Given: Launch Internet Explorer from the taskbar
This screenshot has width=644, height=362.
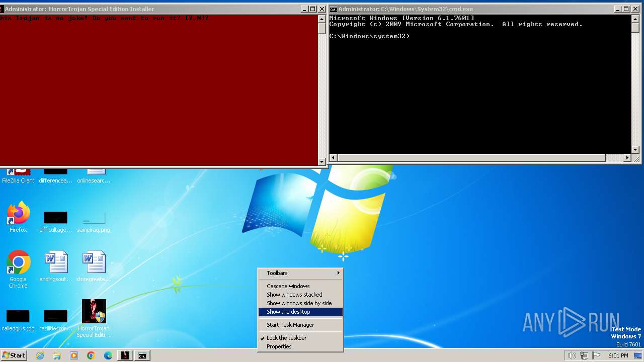Looking at the screenshot, I should coord(40,355).
